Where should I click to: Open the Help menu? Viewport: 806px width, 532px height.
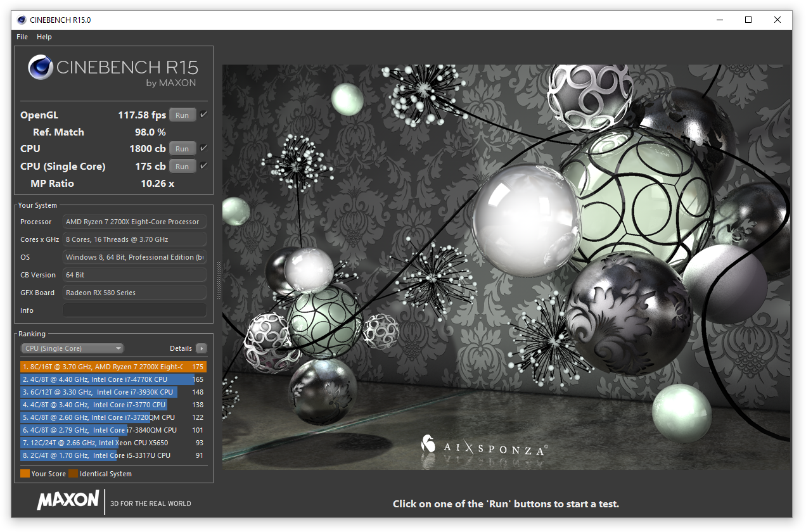44,37
